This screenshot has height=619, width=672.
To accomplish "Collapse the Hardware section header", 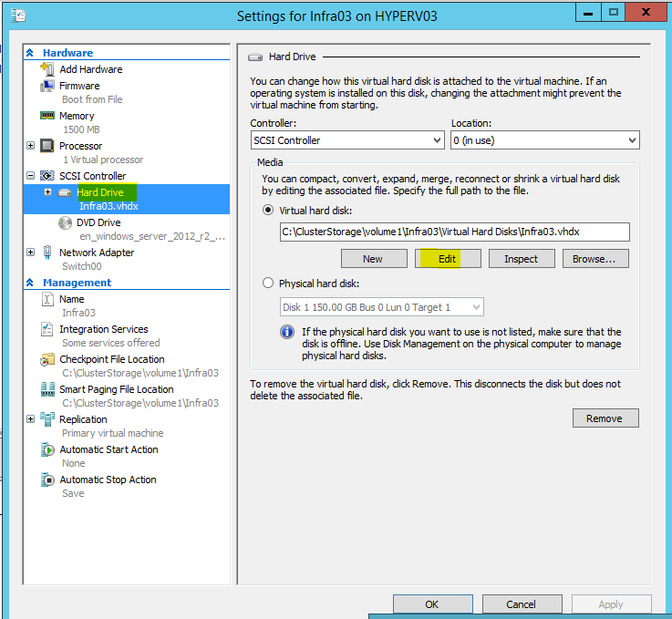I will coord(31,53).
